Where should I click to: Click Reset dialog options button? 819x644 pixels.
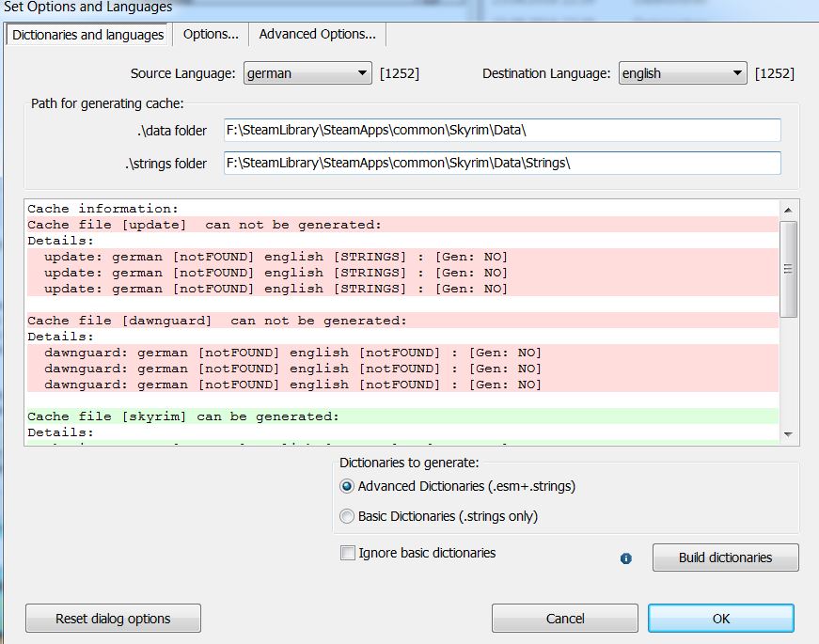[113, 619]
